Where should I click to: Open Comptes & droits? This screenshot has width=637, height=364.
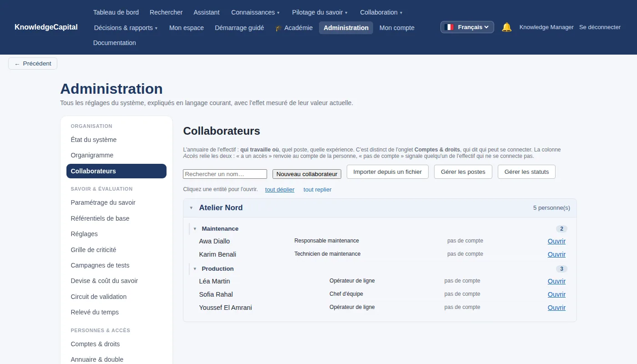pos(116,344)
